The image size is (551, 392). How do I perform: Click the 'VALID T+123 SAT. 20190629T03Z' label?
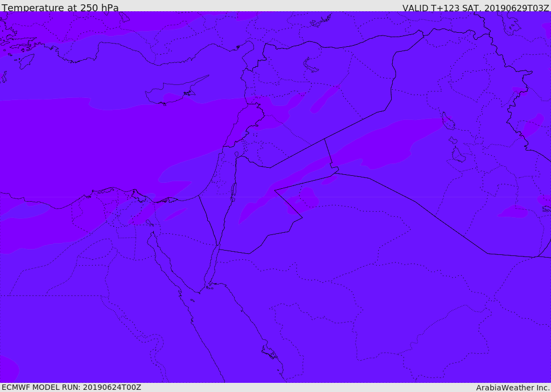476,8
